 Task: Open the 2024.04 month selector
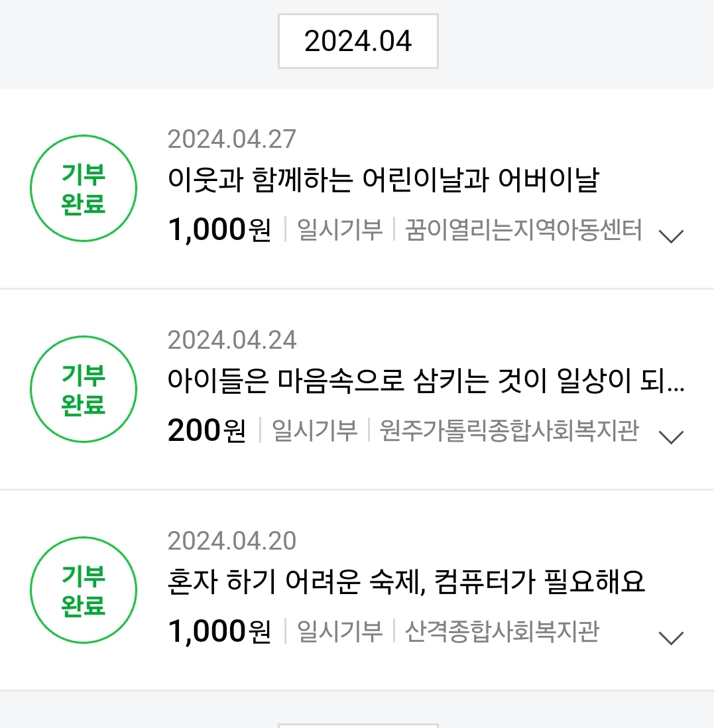pos(358,41)
